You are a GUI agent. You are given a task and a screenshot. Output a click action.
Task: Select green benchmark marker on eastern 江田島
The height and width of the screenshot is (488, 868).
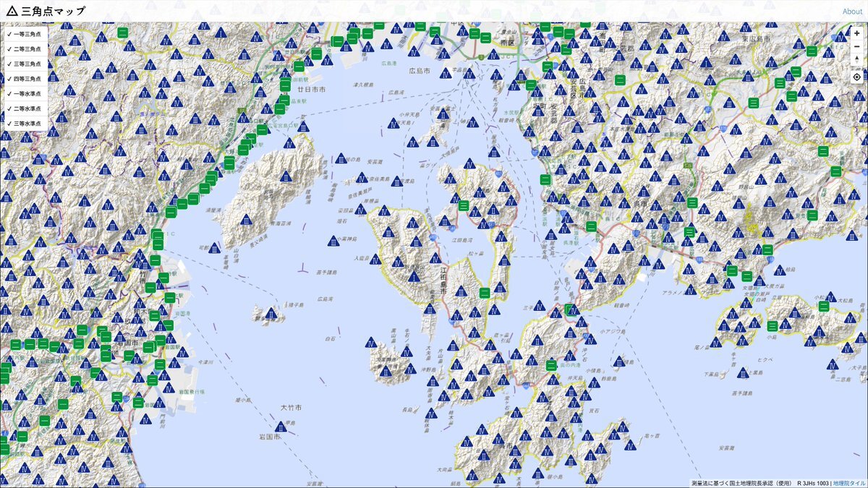[485, 292]
